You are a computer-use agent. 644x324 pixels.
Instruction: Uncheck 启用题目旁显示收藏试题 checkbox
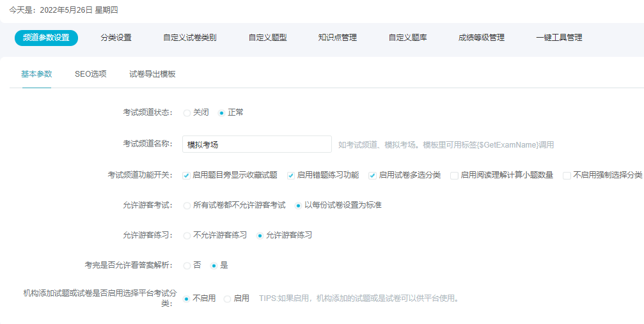point(186,175)
